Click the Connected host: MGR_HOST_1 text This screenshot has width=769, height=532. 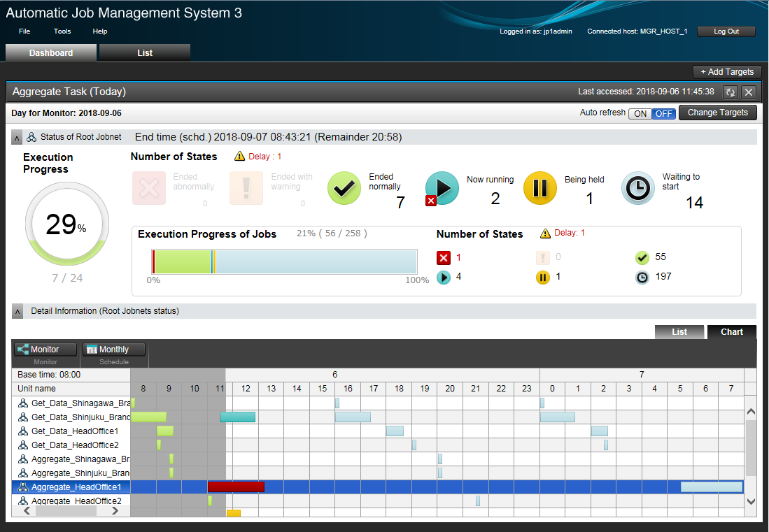[x=637, y=31]
